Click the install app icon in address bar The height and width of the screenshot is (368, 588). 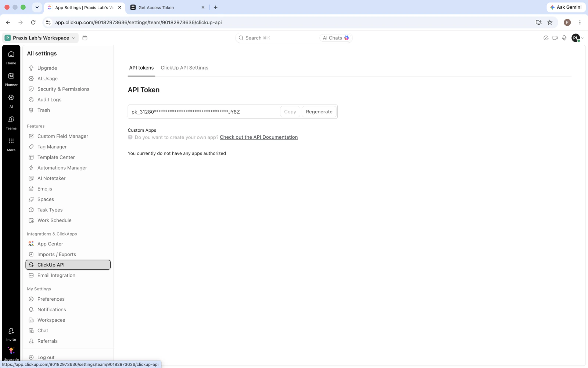tap(538, 22)
